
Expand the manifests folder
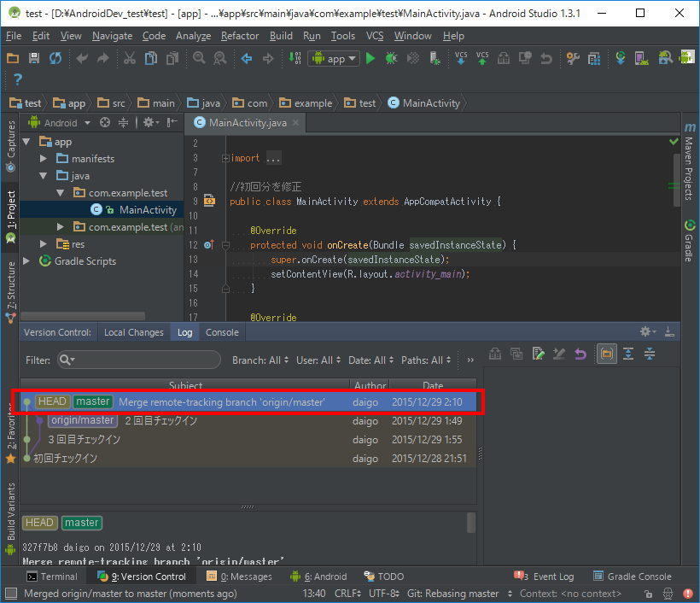tap(44, 159)
